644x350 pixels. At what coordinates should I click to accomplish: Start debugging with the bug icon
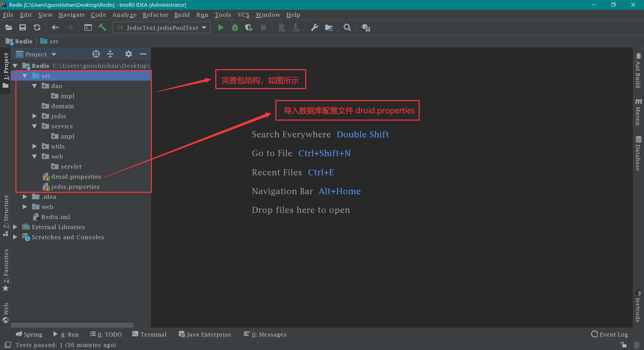pos(235,28)
